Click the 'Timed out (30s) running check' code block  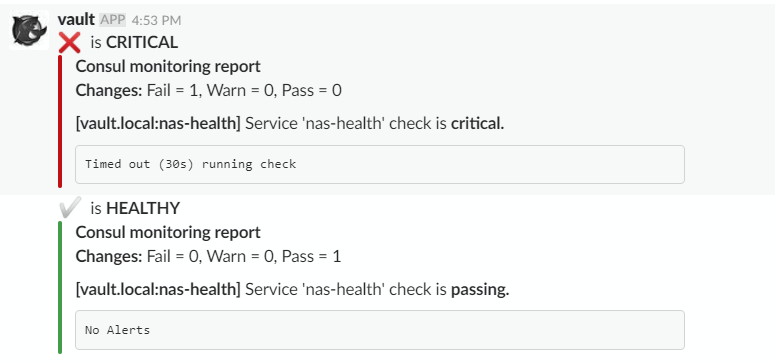(x=380, y=164)
